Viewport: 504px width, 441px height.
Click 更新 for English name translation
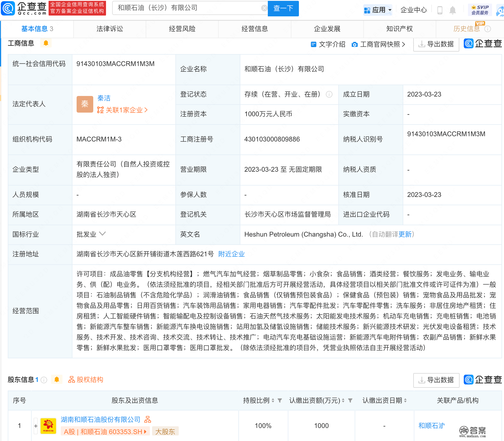405,234
